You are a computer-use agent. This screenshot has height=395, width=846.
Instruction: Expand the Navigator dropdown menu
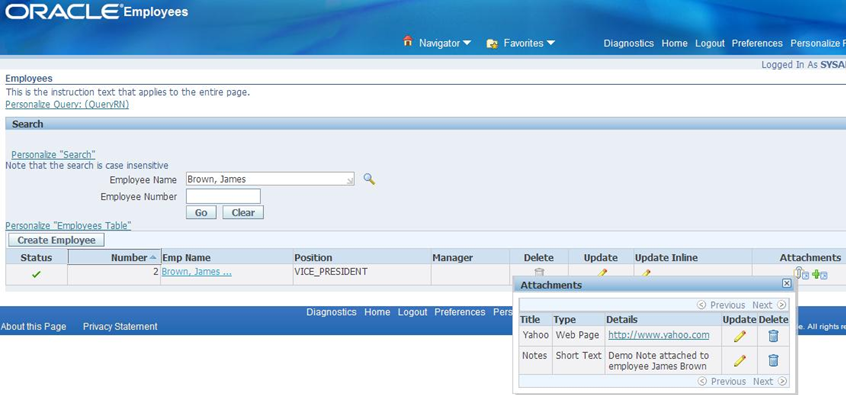(467, 43)
